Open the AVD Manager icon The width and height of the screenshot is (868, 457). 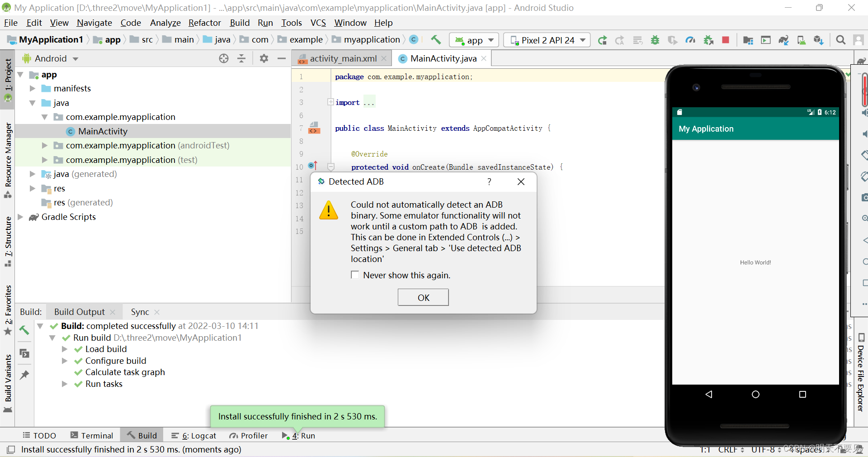click(x=801, y=40)
